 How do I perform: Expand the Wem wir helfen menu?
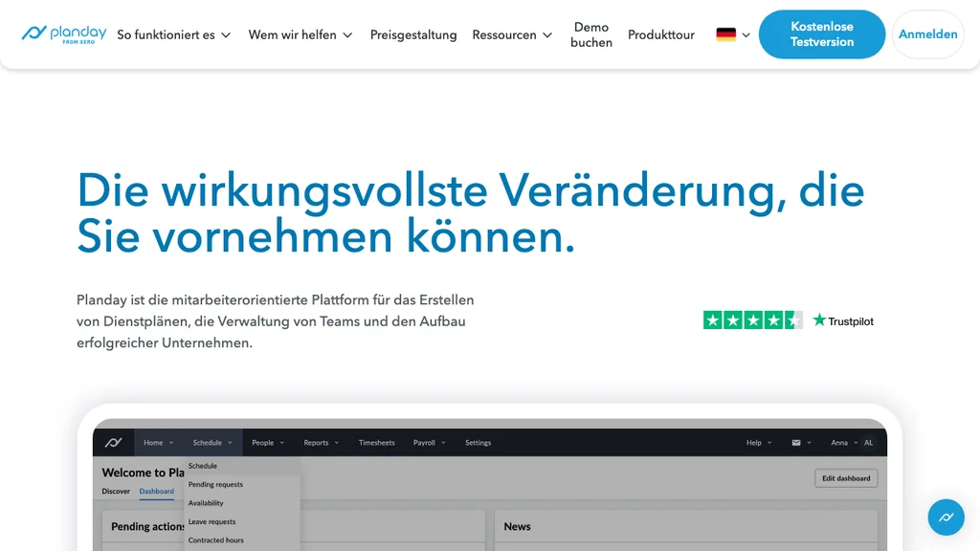pyautogui.click(x=301, y=35)
